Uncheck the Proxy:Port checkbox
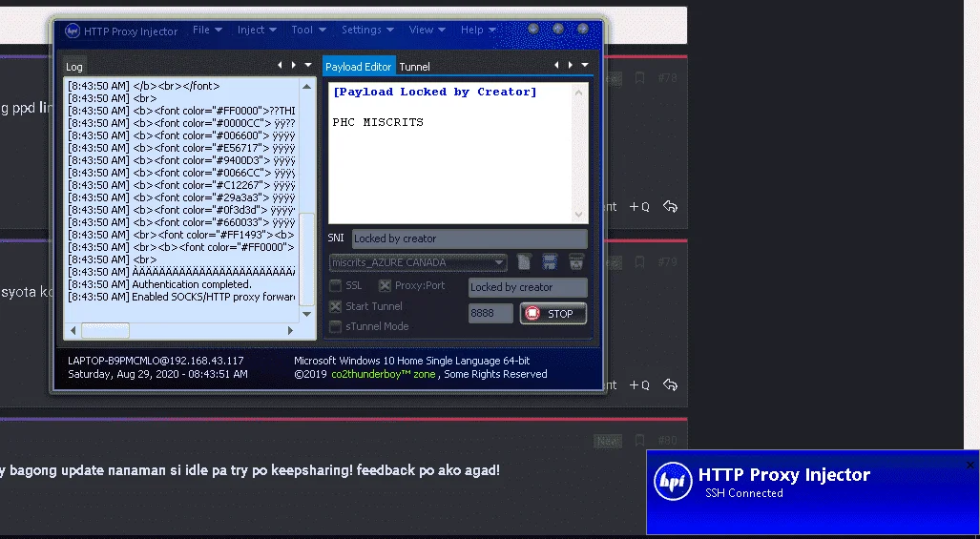Image resolution: width=980 pixels, height=539 pixels. [385, 285]
